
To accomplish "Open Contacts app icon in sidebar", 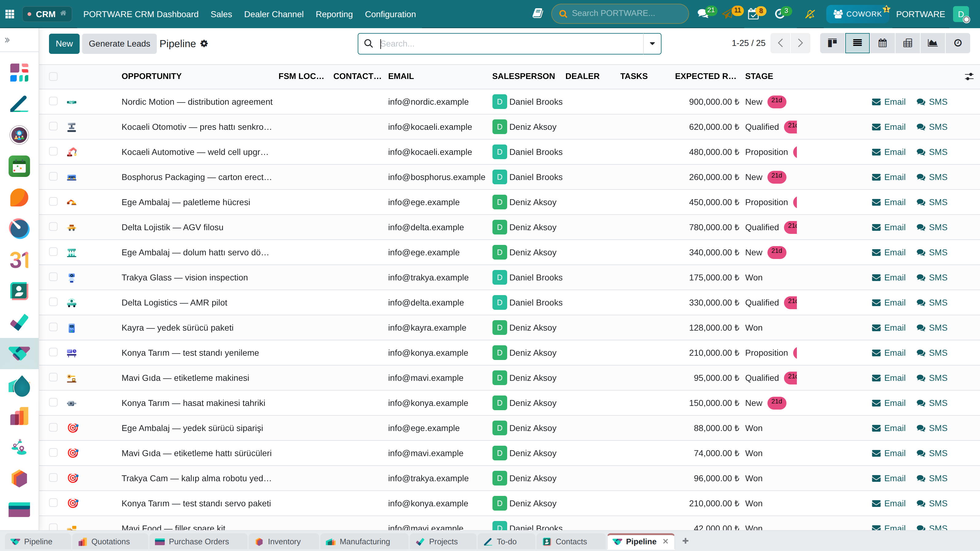I will tap(19, 291).
